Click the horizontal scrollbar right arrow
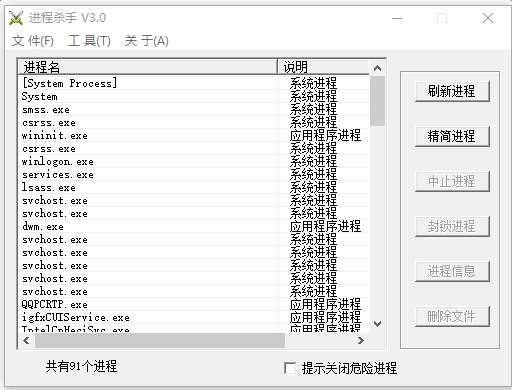Viewport: 512px width, 390px height. coord(361,340)
